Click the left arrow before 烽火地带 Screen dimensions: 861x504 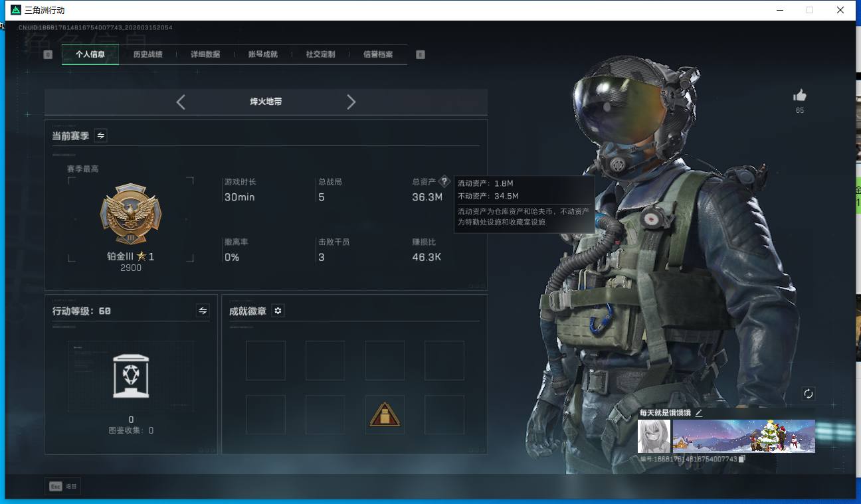[x=181, y=102]
